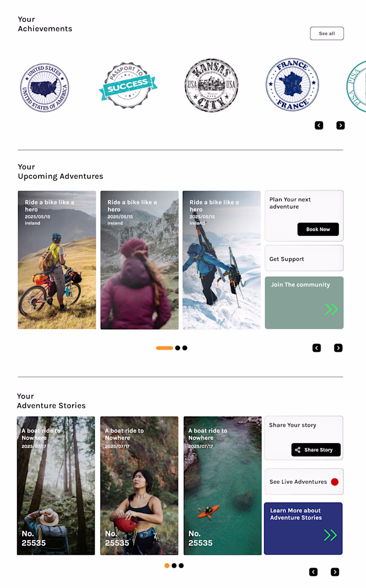Screen dimensions: 366x588
Task: Go to previous achievements with left arrow
Action: [x=319, y=125]
